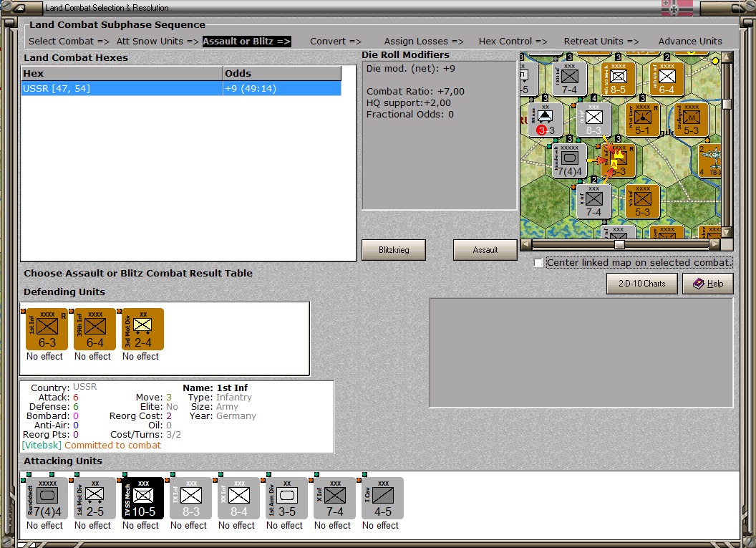
Task: Click the Hex Control subphase step
Action: (x=513, y=42)
